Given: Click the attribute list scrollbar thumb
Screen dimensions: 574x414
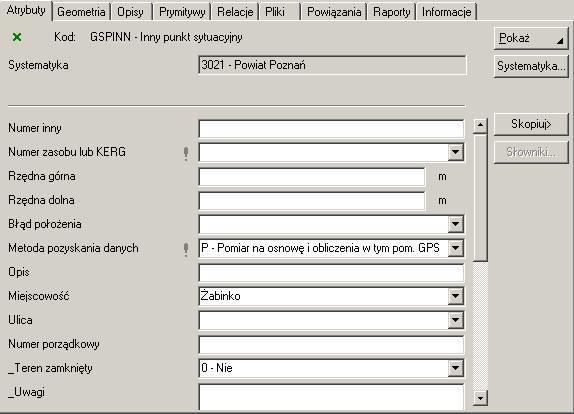Looking at the screenshot, I should (480, 198).
